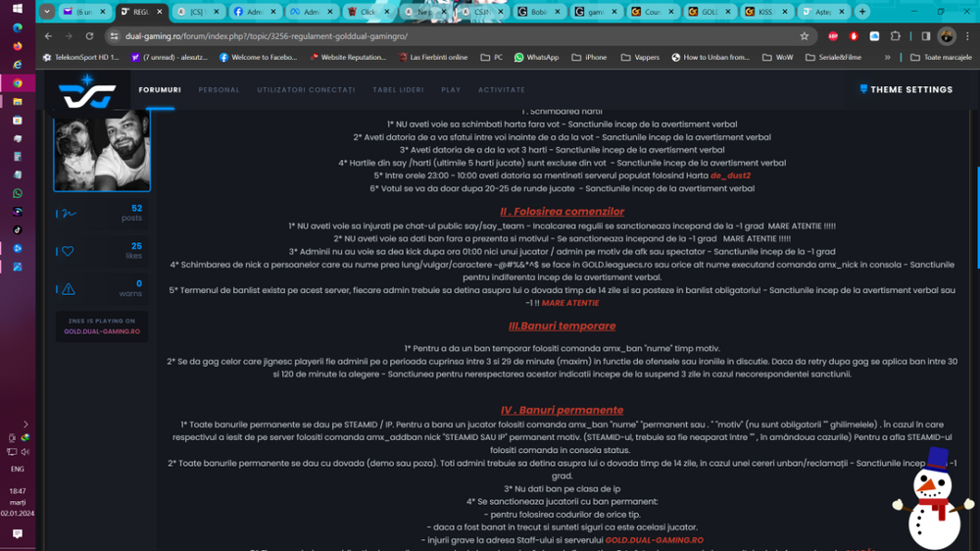The width and height of the screenshot is (980, 551).
Task: Click the III.Banuri temporare heading
Action: pos(562,326)
